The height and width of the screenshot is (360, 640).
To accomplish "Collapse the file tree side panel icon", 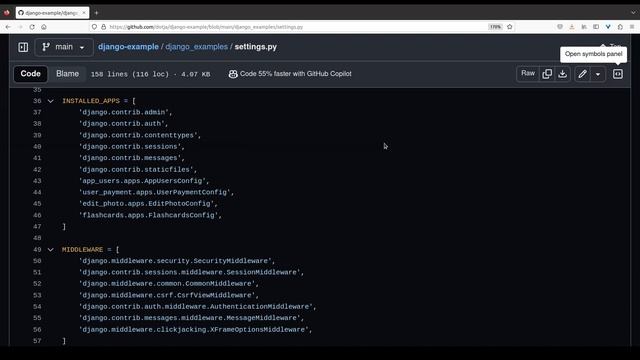I will pyautogui.click(x=23, y=47).
